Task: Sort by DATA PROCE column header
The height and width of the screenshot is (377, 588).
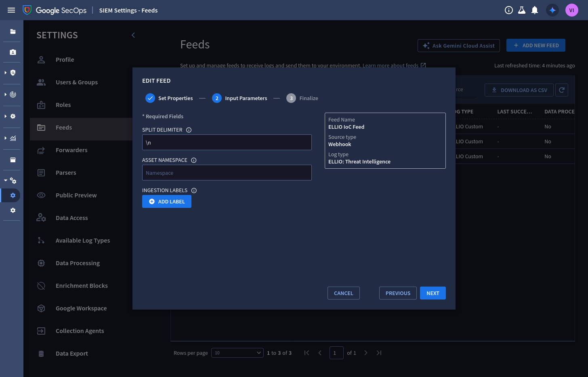Action: coord(559,112)
